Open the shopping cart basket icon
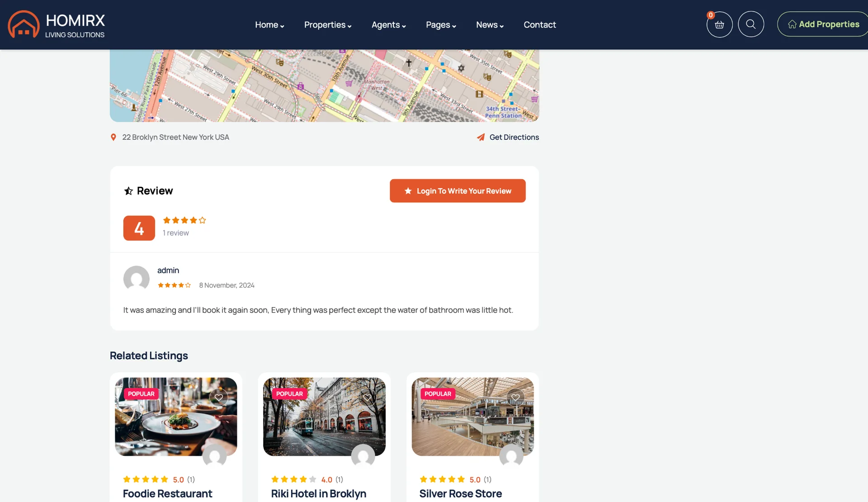Image resolution: width=868 pixels, height=502 pixels. (x=719, y=24)
